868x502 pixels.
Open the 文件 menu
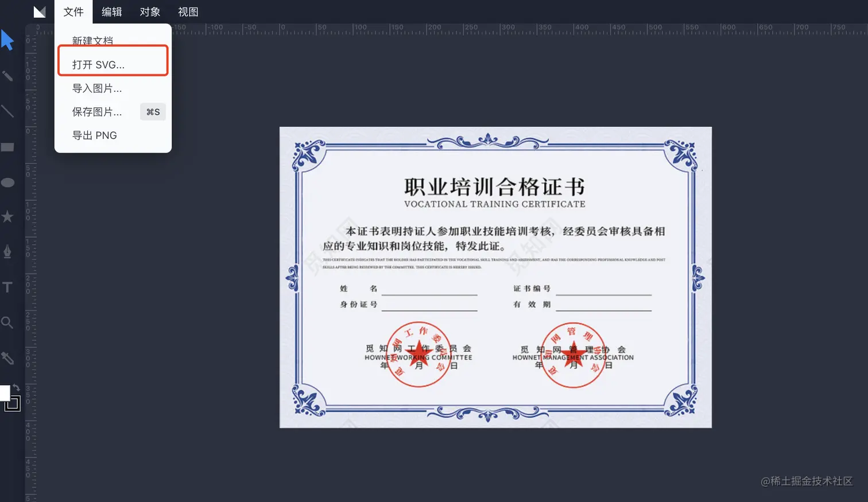pyautogui.click(x=73, y=11)
